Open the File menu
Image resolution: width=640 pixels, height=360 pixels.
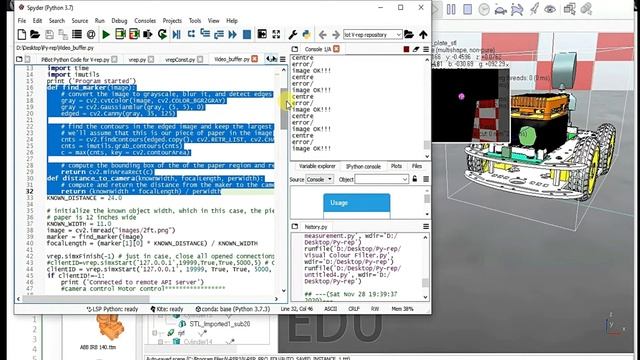(x=22, y=21)
